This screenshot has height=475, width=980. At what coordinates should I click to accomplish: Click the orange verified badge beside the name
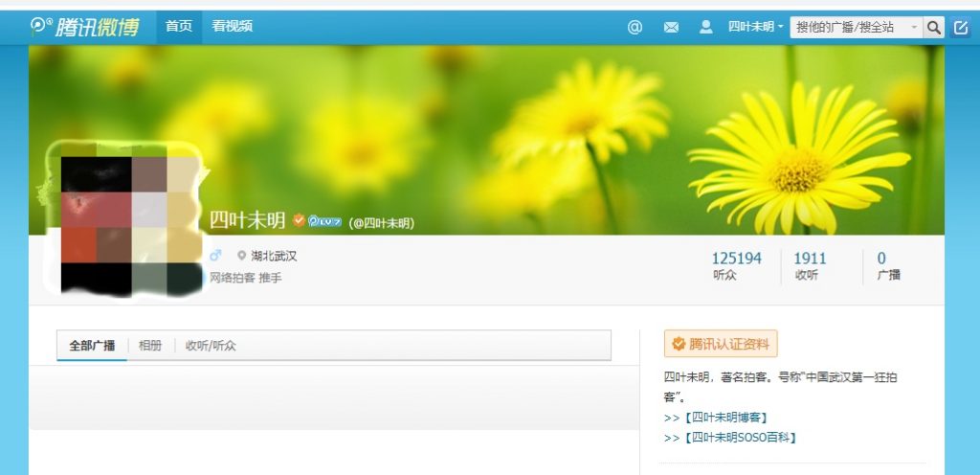tap(299, 221)
